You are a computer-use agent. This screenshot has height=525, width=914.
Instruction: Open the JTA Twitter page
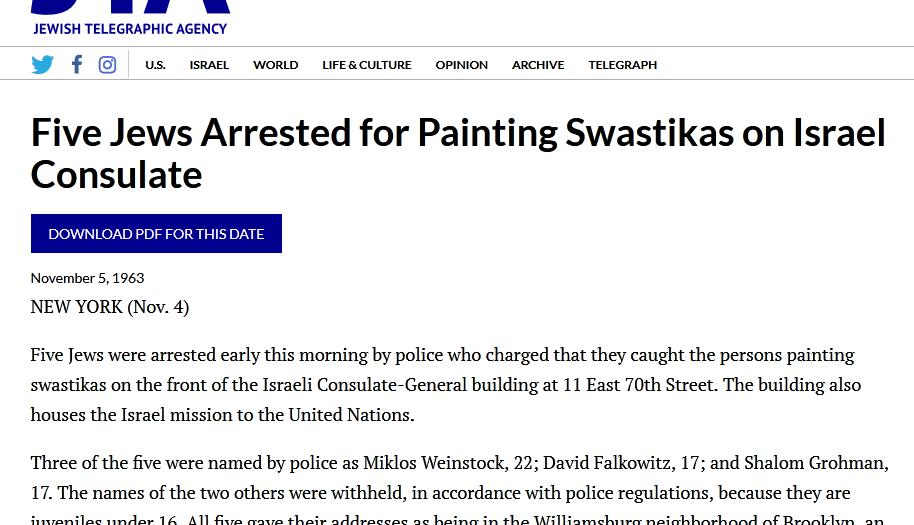click(x=42, y=65)
